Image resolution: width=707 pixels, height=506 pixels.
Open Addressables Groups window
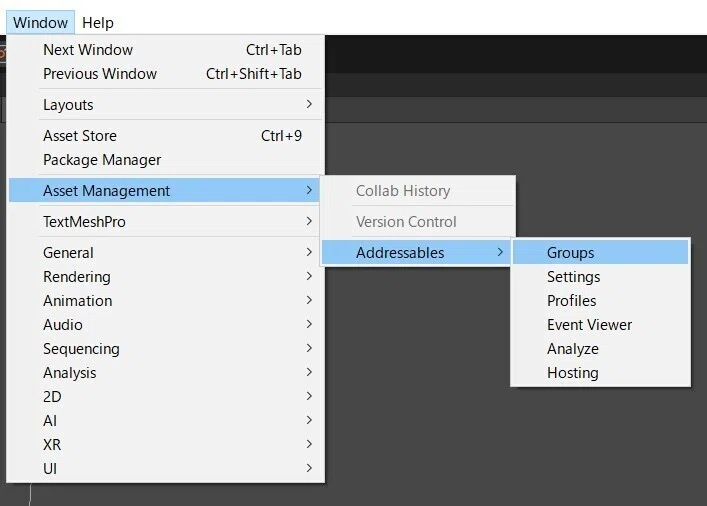601,253
